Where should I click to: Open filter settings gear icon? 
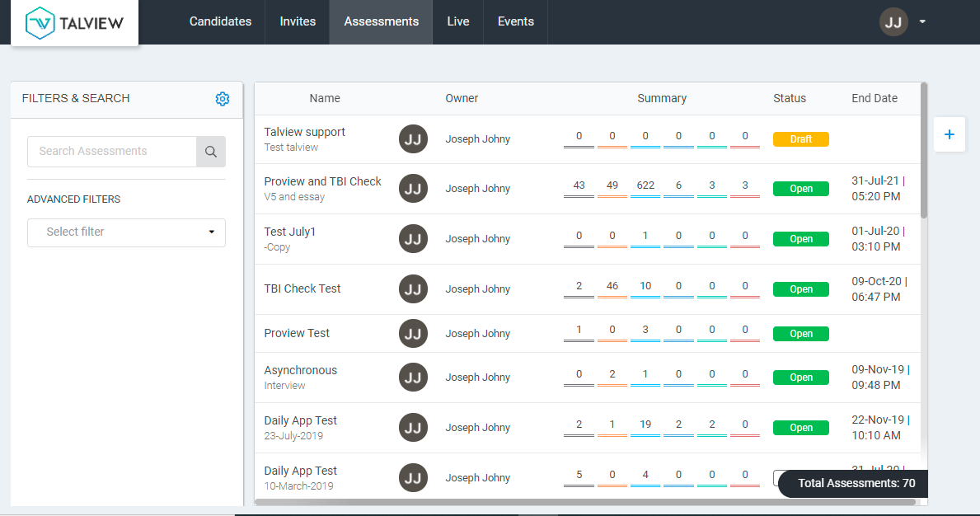223,99
